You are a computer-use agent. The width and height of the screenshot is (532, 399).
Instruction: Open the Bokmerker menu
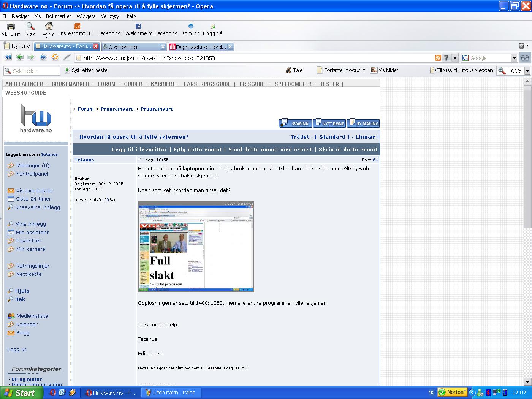click(59, 16)
